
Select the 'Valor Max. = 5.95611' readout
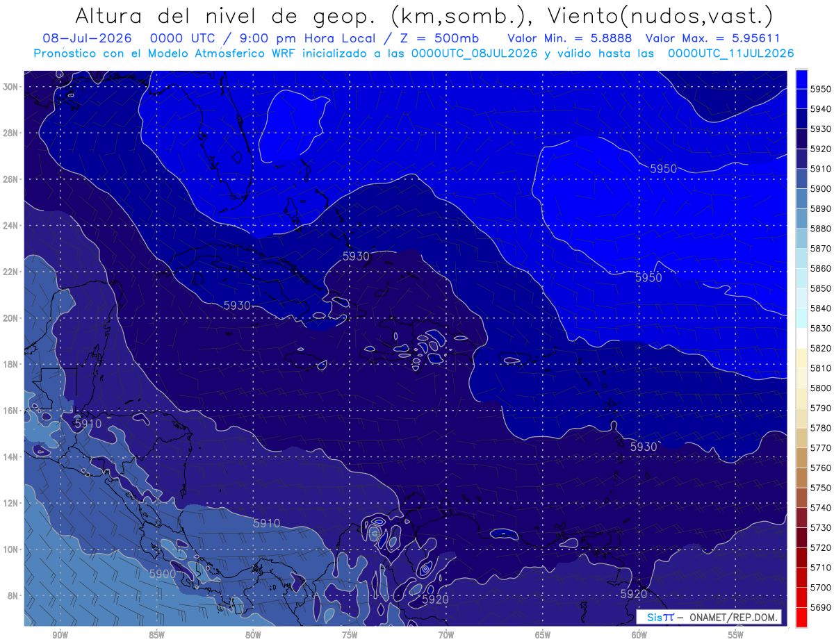pyautogui.click(x=712, y=38)
